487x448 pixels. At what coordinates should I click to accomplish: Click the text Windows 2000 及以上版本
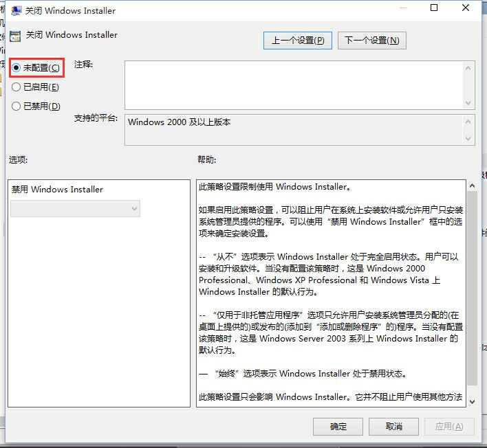(180, 122)
